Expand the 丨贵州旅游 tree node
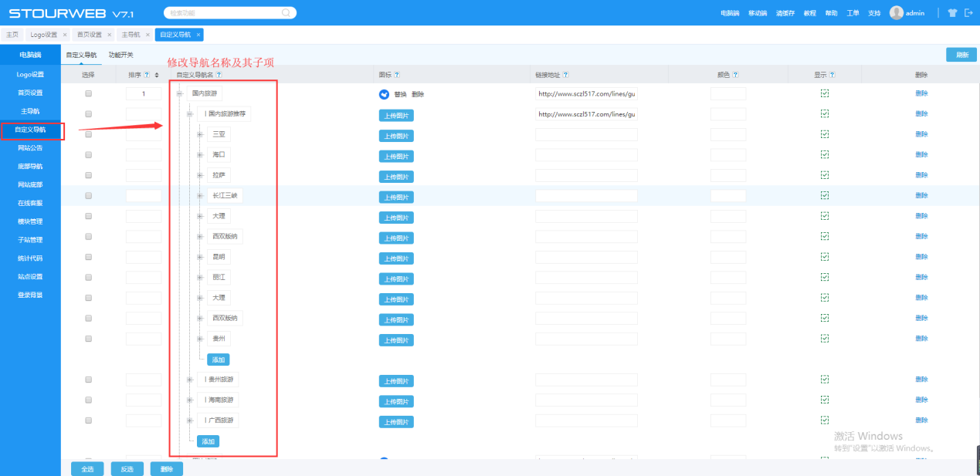This screenshot has height=476, width=980. pyautogui.click(x=190, y=379)
